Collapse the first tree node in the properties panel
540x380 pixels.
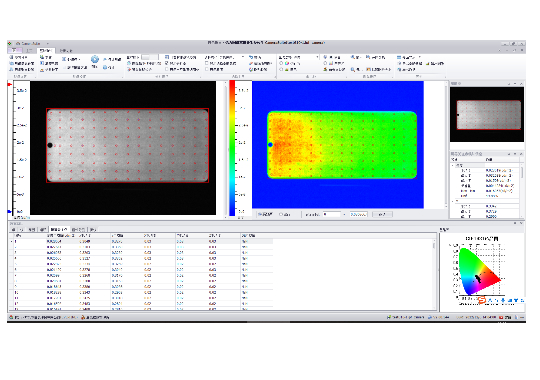[453, 165]
